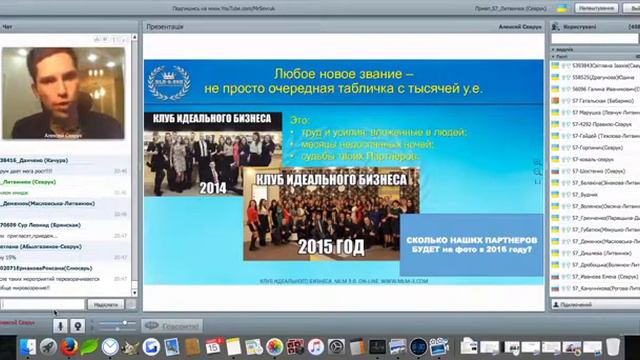Click the large Говорити talk button
The width and height of the screenshot is (640, 360).
point(172,326)
